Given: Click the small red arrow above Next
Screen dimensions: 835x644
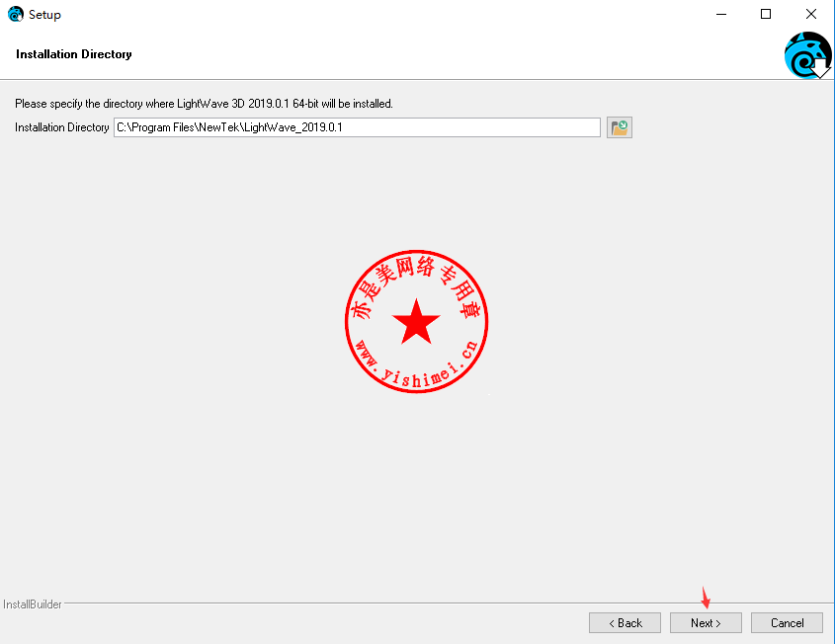Looking at the screenshot, I should [706, 598].
